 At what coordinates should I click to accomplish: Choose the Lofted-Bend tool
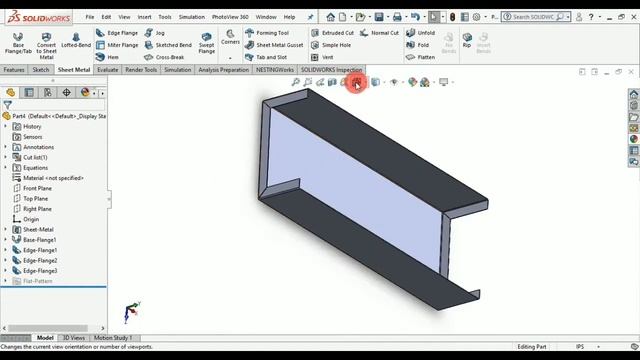[76, 41]
